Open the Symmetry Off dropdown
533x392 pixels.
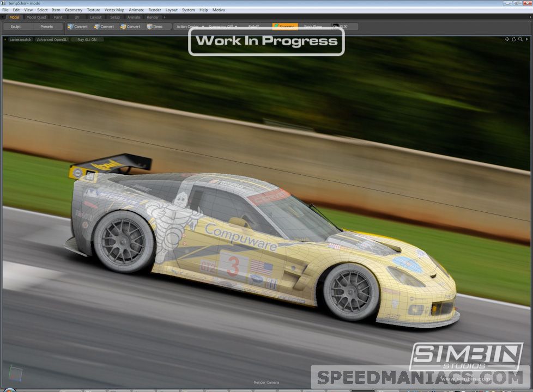222,27
